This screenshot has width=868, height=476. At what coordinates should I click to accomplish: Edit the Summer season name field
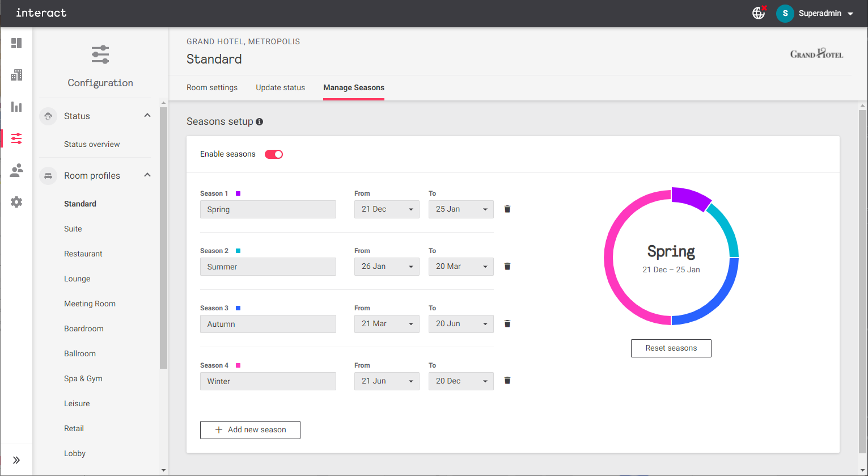click(x=268, y=267)
